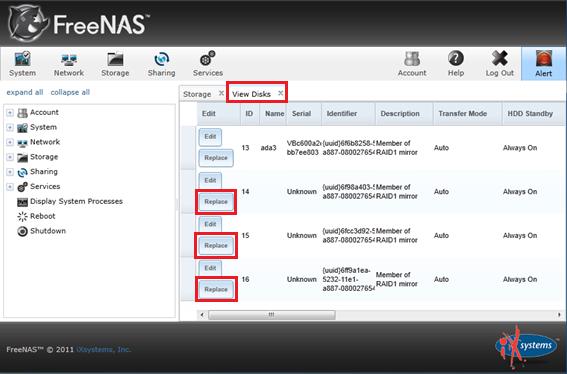This screenshot has height=374, width=567.
Task: Click the Log Out icon
Action: 499,64
